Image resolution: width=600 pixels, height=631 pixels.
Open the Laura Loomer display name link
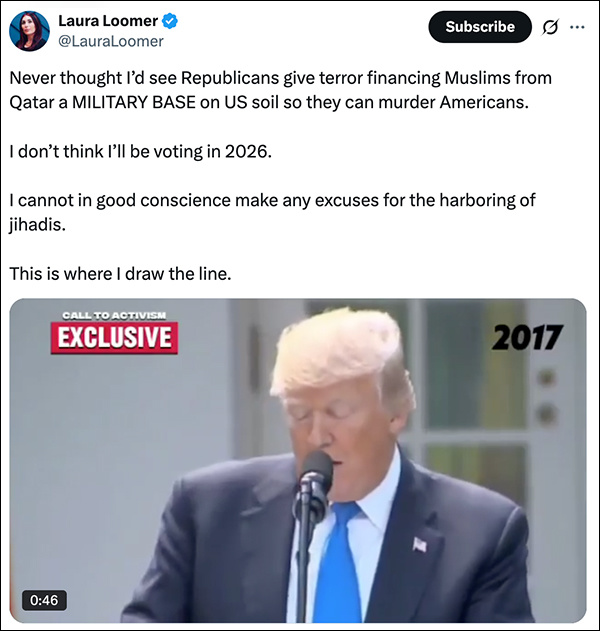click(108, 21)
